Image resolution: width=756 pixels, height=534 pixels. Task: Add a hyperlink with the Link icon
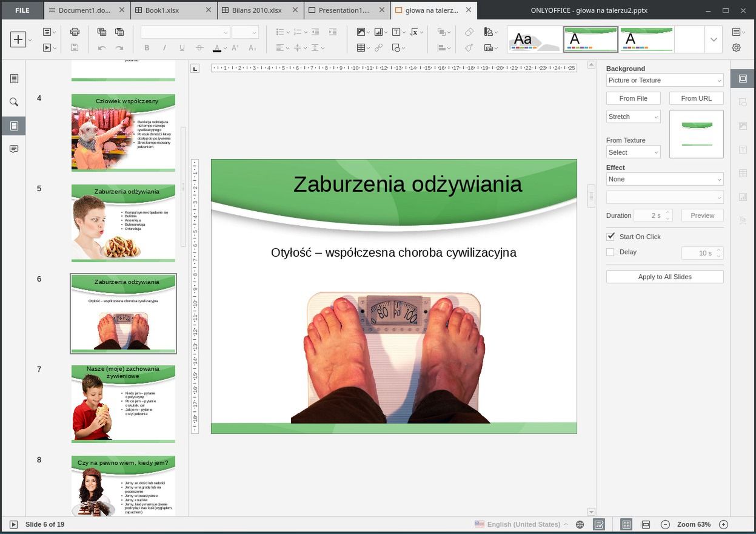378,48
